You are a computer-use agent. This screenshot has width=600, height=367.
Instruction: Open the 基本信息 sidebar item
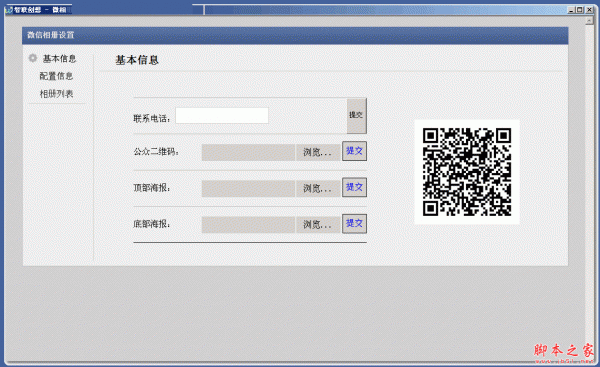(x=59, y=59)
